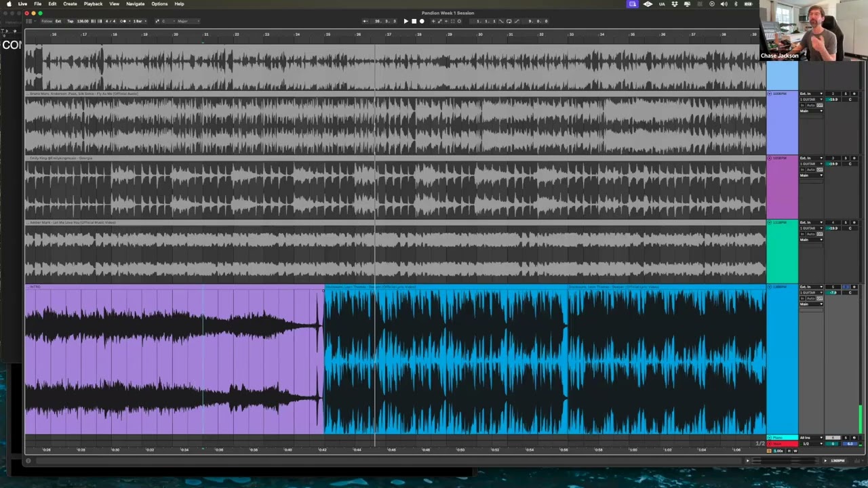Set 111BPM track monitor to Off

(x=820, y=234)
